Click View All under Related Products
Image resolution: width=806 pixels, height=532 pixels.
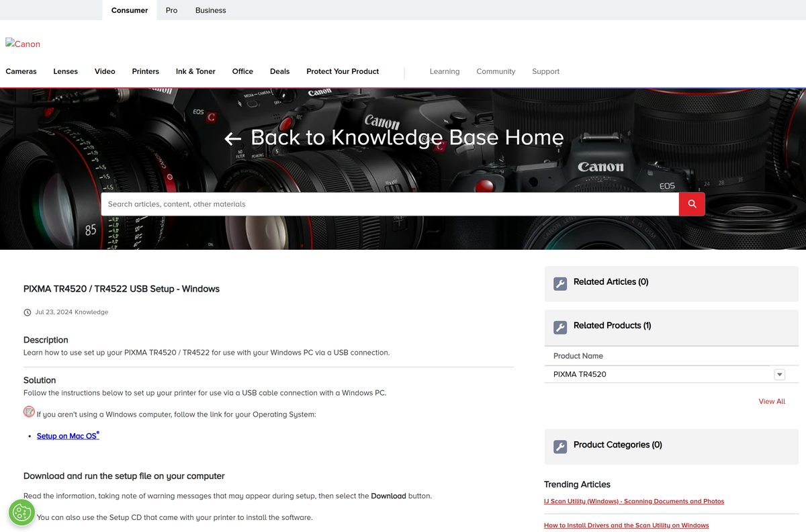[772, 401]
